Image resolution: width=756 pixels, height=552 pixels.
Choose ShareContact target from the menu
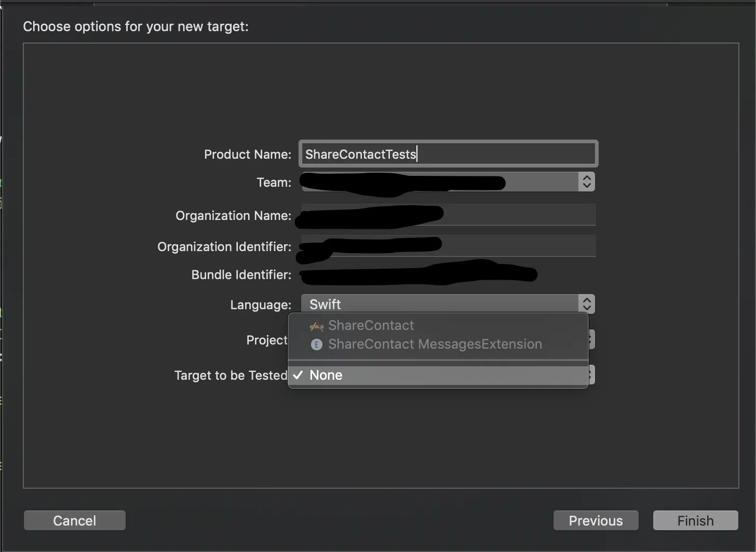click(438, 325)
